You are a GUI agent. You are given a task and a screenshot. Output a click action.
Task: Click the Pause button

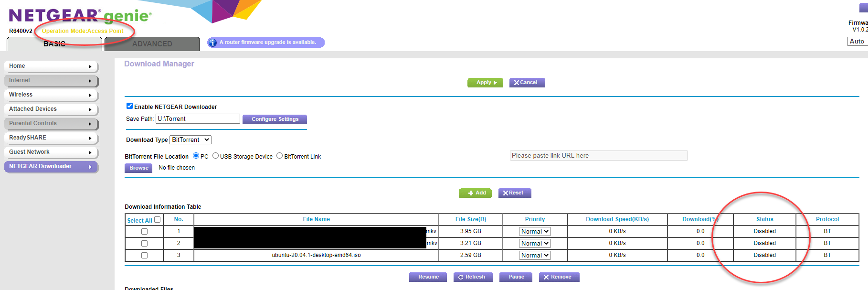(516, 277)
